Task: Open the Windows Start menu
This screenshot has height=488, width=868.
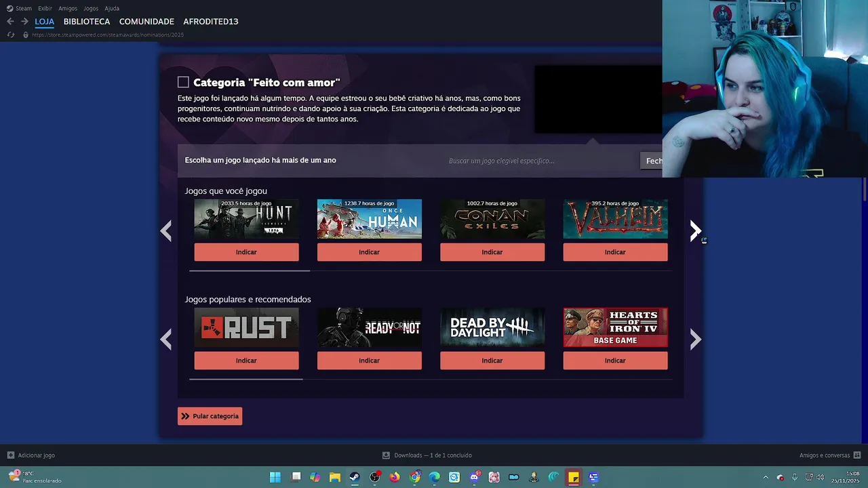Action: (275, 477)
